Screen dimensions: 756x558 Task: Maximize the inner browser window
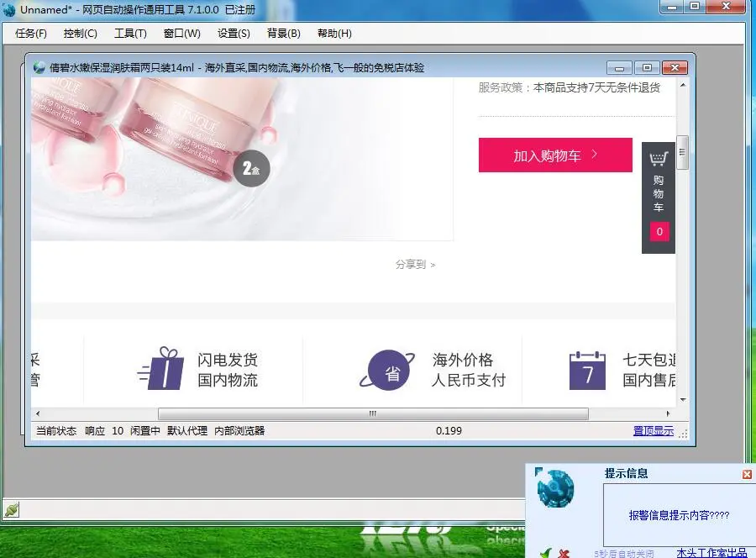[x=647, y=67]
